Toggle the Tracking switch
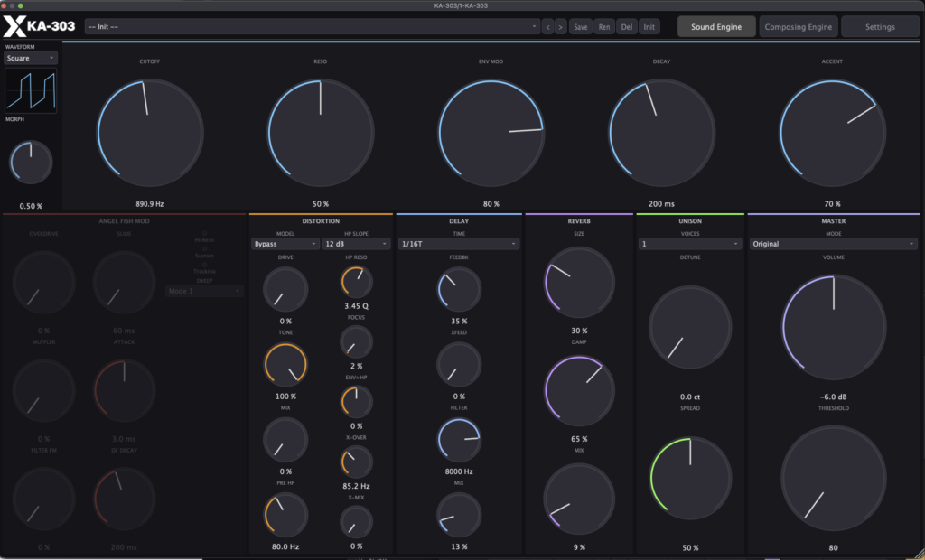 [x=204, y=265]
